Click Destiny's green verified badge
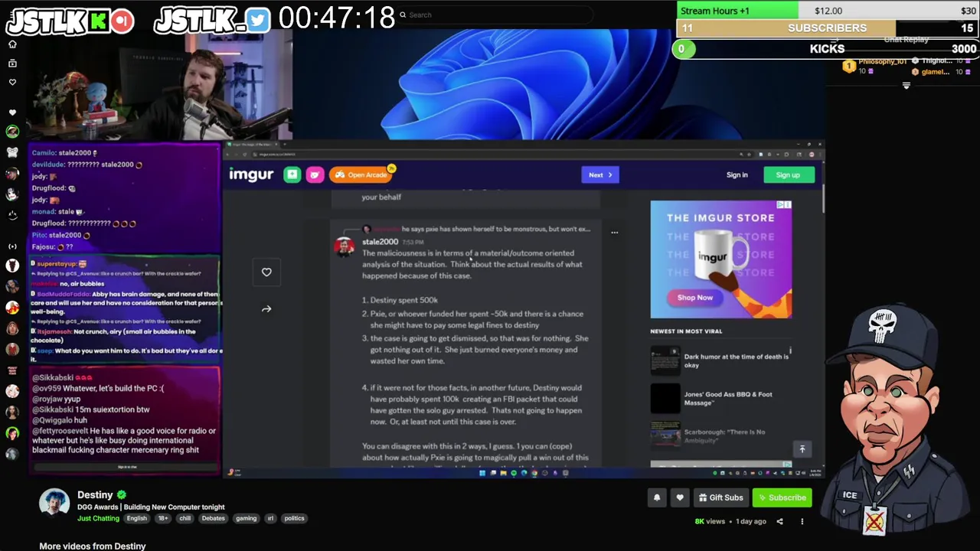This screenshot has width=980, height=551. coord(122,494)
